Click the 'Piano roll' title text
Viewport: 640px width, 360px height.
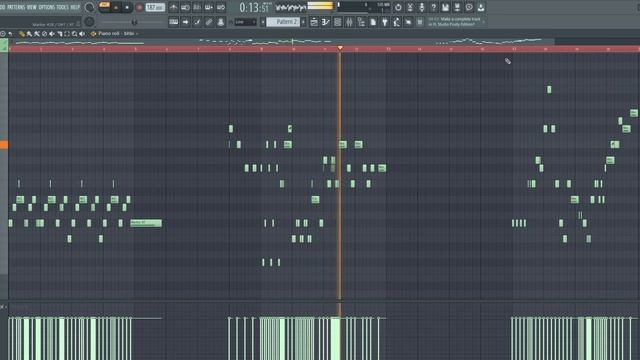[109, 33]
